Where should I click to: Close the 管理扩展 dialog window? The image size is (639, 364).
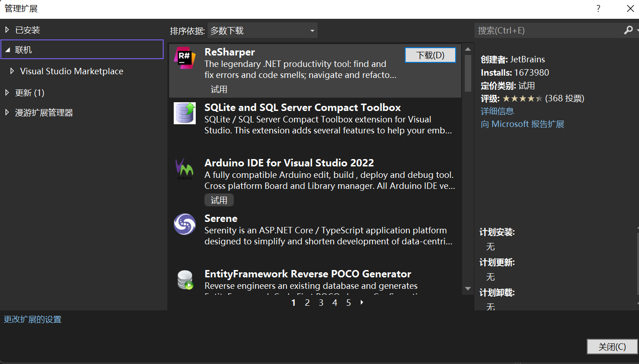(x=630, y=9)
